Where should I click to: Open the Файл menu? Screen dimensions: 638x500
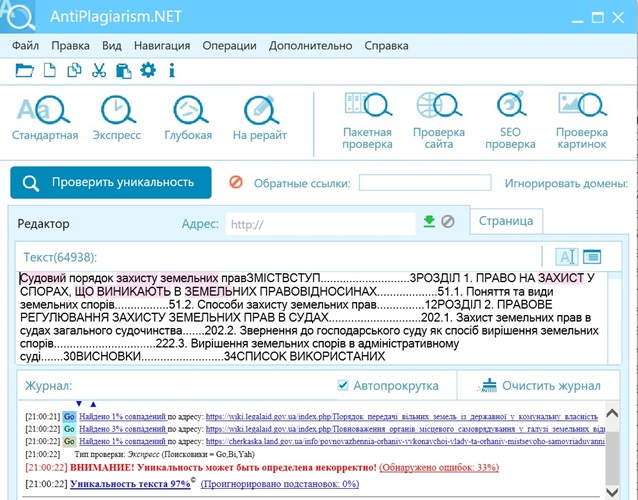[25, 46]
